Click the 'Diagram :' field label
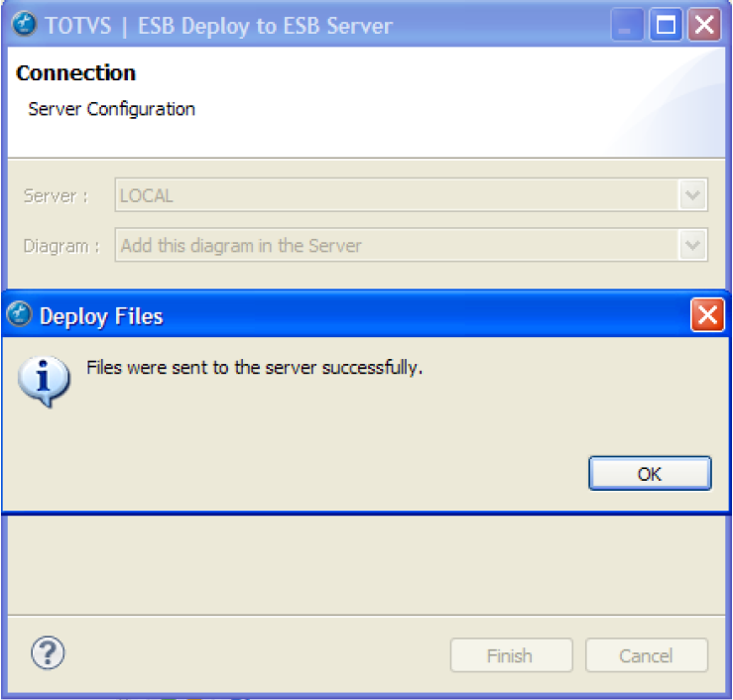 pyautogui.click(x=61, y=246)
